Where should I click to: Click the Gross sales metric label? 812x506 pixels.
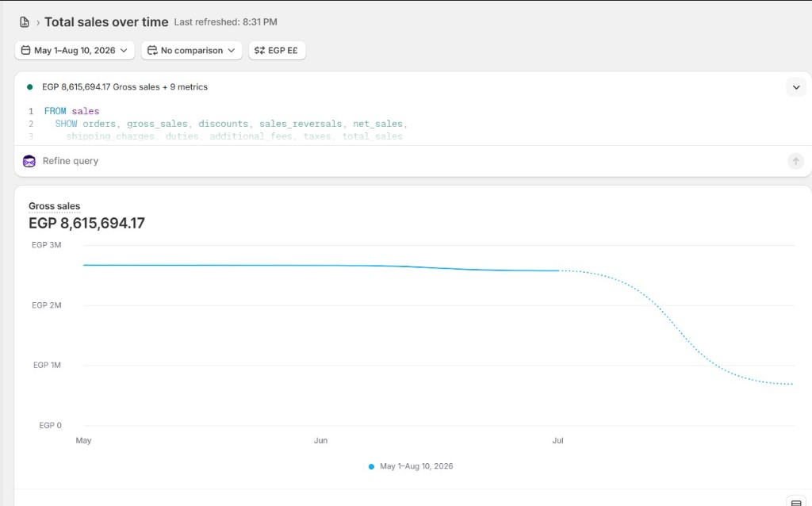[55, 206]
